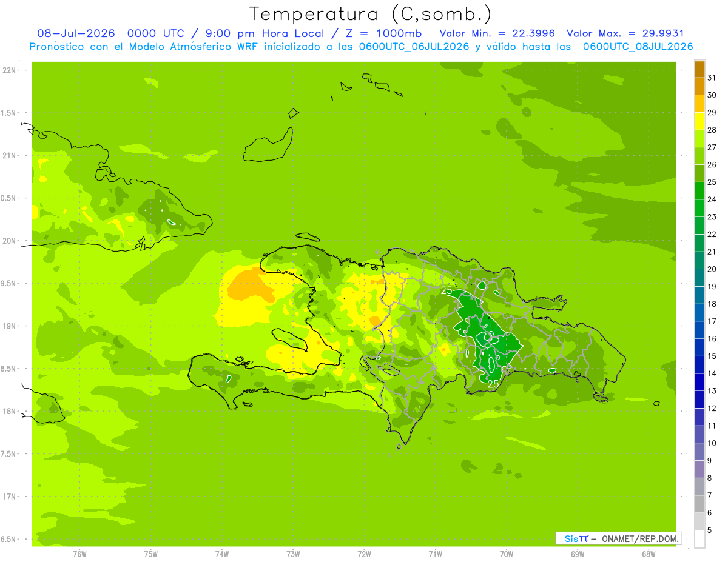
Task: Click the legend label "20"
Action: pyautogui.click(x=712, y=269)
